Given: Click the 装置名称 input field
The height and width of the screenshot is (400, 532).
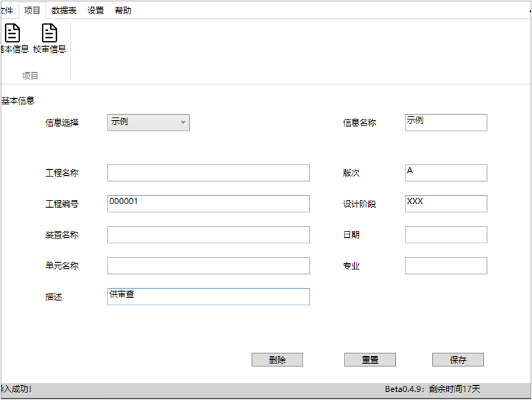Looking at the screenshot, I should pyautogui.click(x=208, y=234).
